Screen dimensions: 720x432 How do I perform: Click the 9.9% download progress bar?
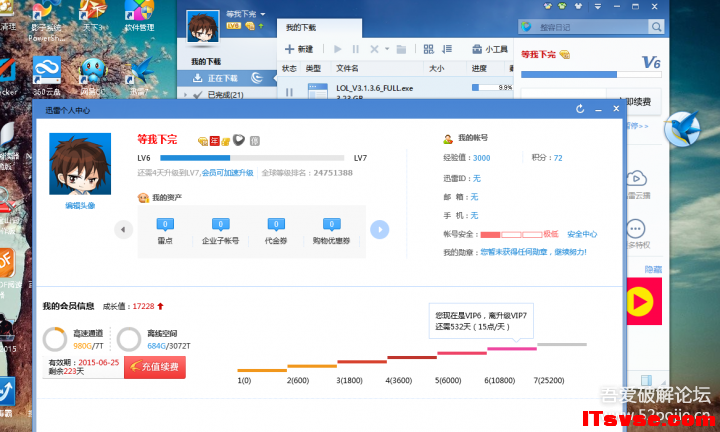pos(491,87)
